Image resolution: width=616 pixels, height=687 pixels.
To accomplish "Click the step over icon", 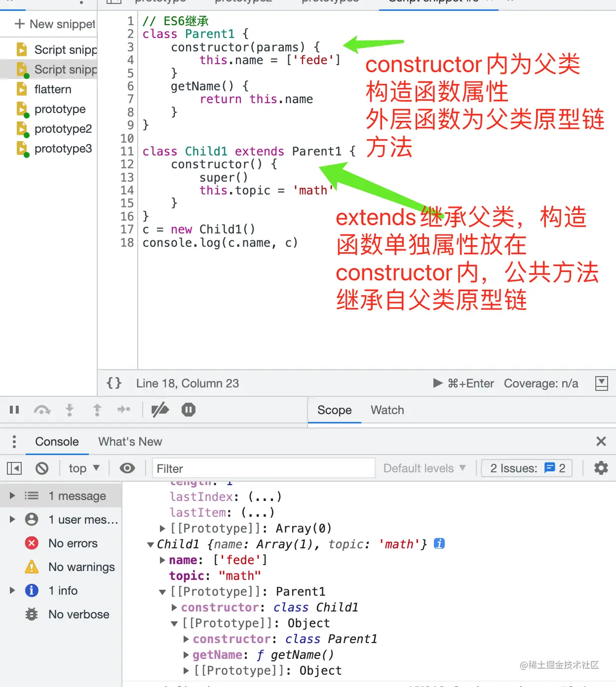I will pyautogui.click(x=42, y=410).
